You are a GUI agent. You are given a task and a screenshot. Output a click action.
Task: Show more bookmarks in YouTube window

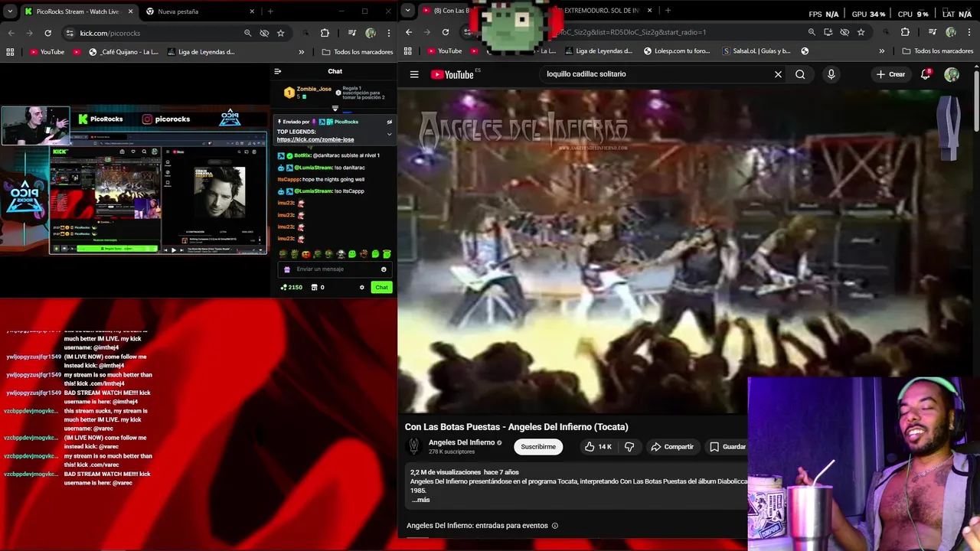[x=882, y=51]
